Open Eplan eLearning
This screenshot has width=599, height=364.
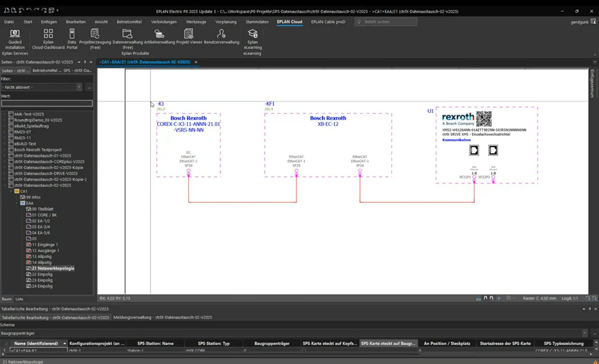(253, 39)
